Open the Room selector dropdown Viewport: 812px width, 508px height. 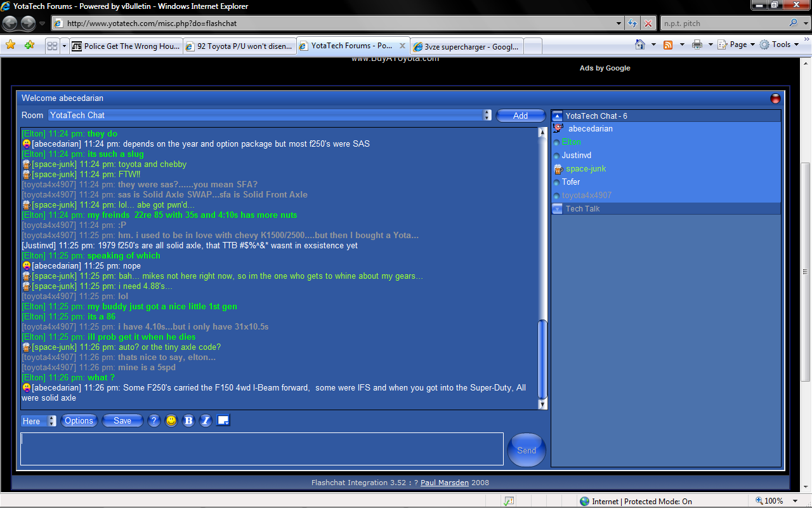(270, 115)
